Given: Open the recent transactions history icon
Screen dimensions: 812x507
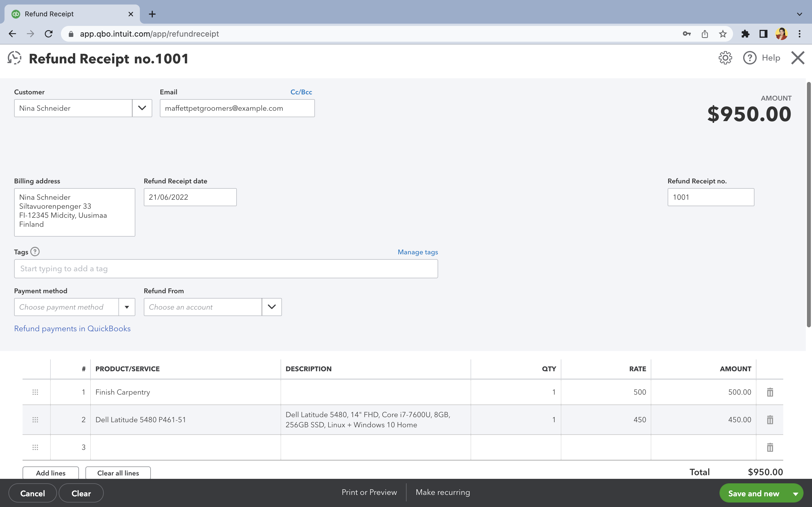Looking at the screenshot, I should tap(14, 58).
